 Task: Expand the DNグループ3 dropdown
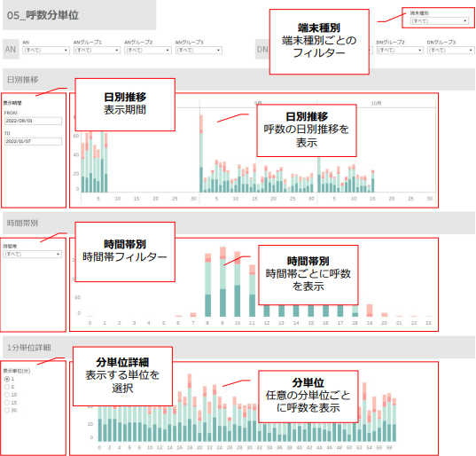tap(450, 51)
